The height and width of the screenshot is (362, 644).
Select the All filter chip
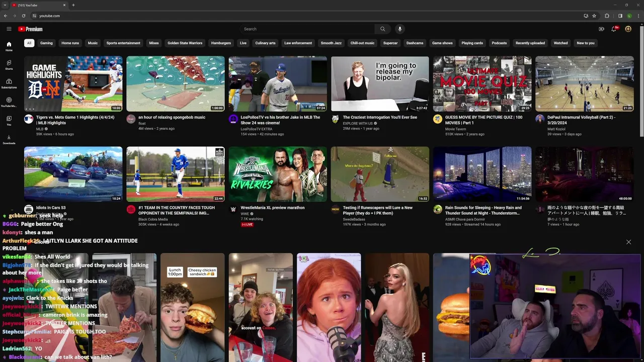[x=29, y=43]
